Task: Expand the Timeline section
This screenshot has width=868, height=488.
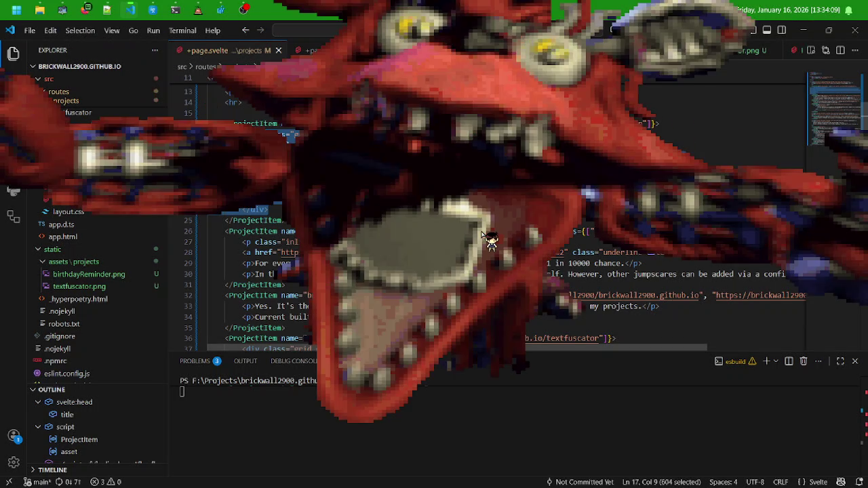Action: click(x=52, y=470)
